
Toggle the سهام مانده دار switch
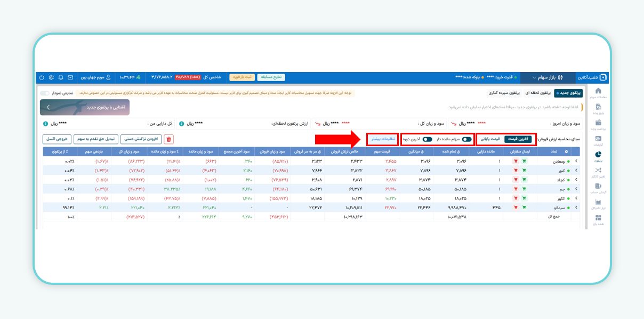click(x=467, y=139)
